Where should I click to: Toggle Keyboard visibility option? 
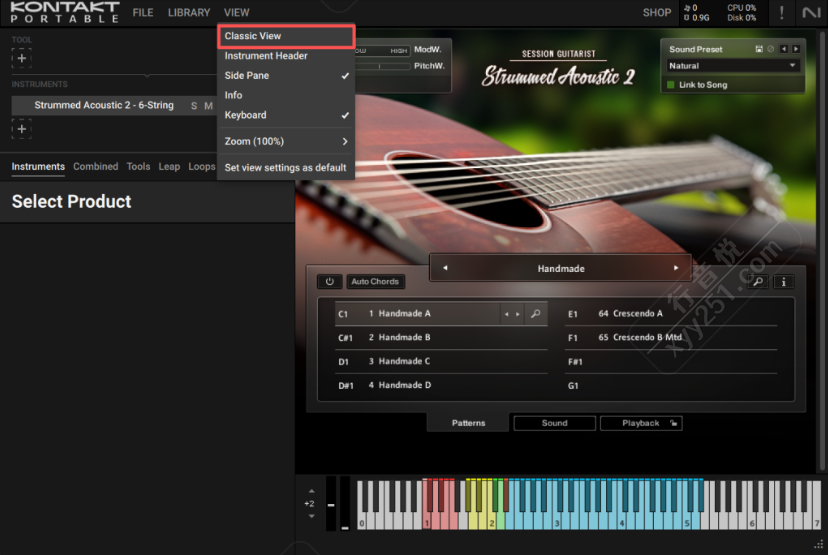tap(286, 115)
